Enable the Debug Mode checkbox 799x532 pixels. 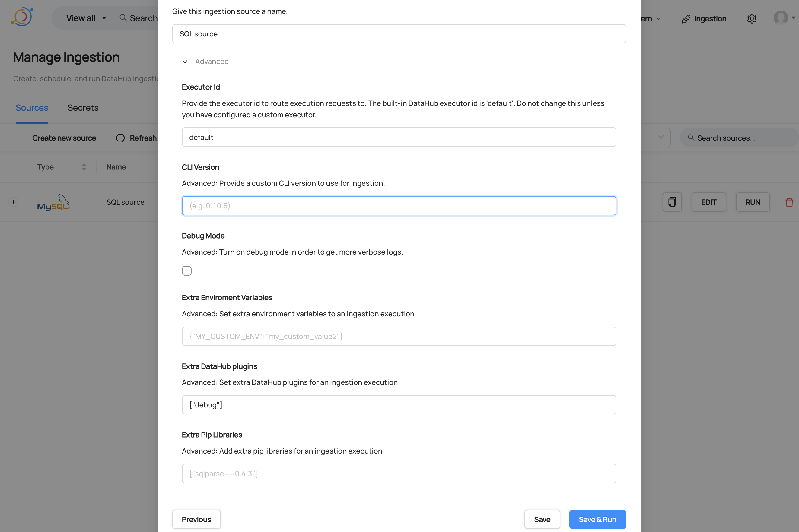187,271
